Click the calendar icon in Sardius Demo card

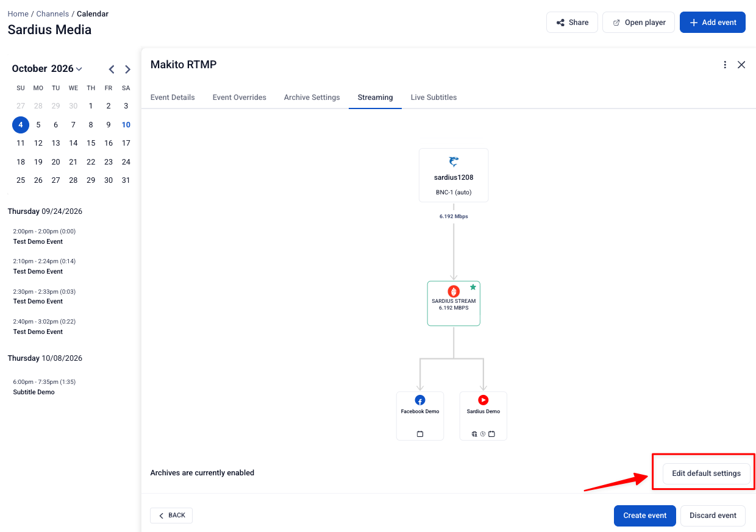pos(491,434)
